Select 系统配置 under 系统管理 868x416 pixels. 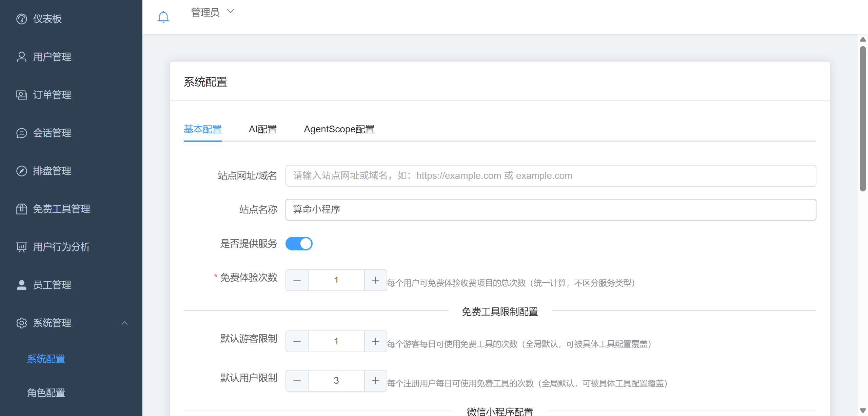click(x=46, y=359)
